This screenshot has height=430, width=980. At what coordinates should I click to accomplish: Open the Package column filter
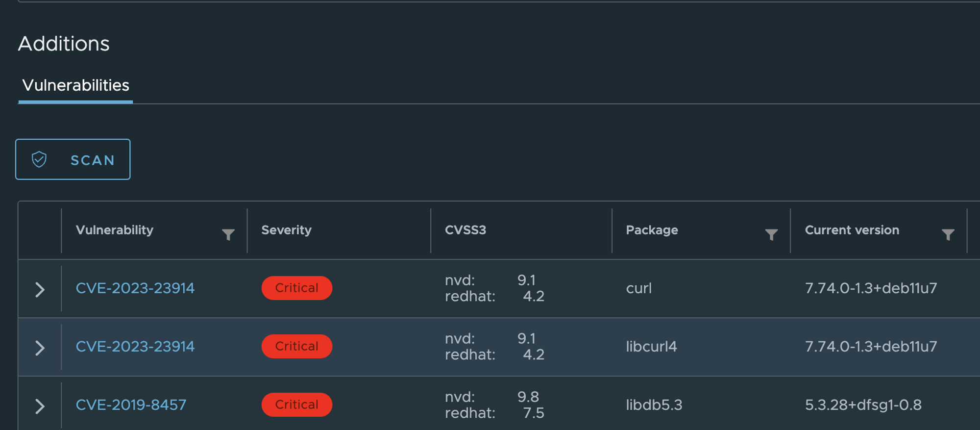click(x=771, y=234)
